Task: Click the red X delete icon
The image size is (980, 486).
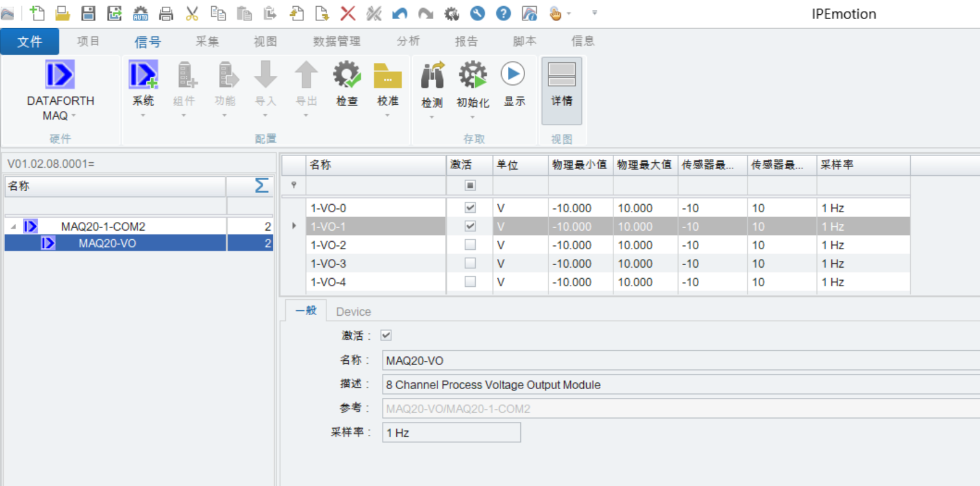Action: 348,13
